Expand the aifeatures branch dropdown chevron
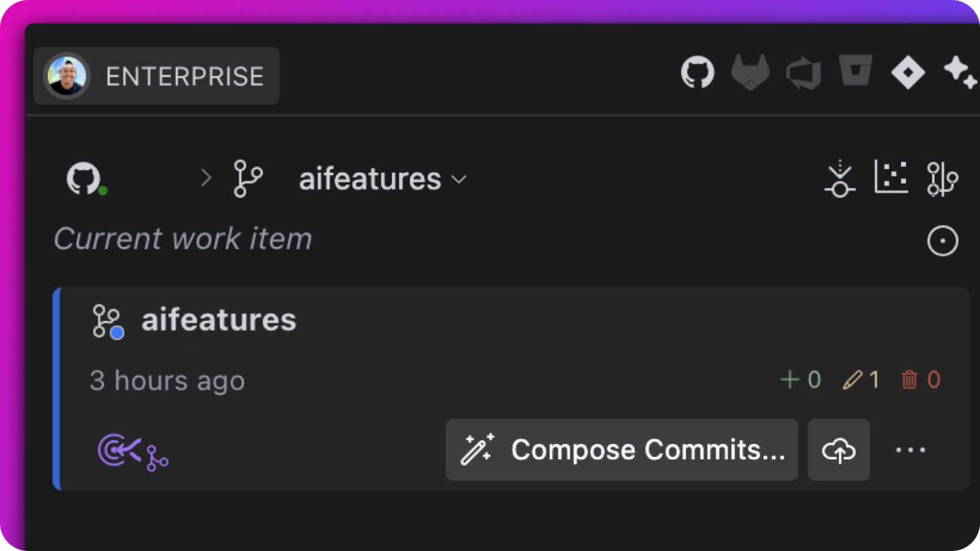 point(459,180)
